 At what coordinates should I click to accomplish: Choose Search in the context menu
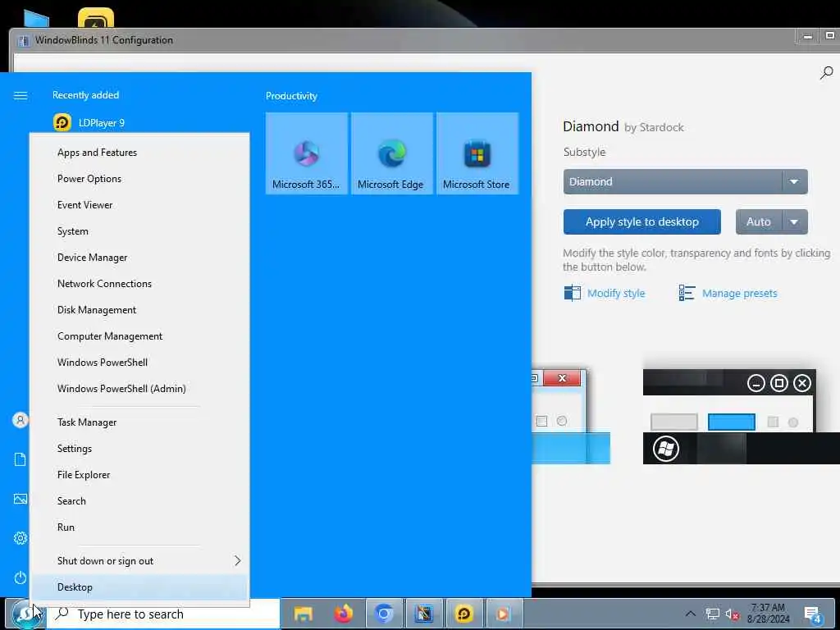coord(139,501)
